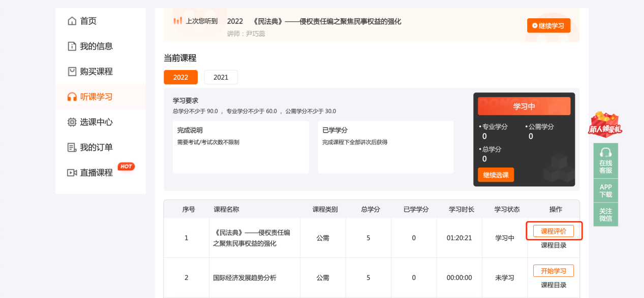Open 课程目录 for the 民法典 course
Image resolution: width=644 pixels, height=298 pixels.
554,245
